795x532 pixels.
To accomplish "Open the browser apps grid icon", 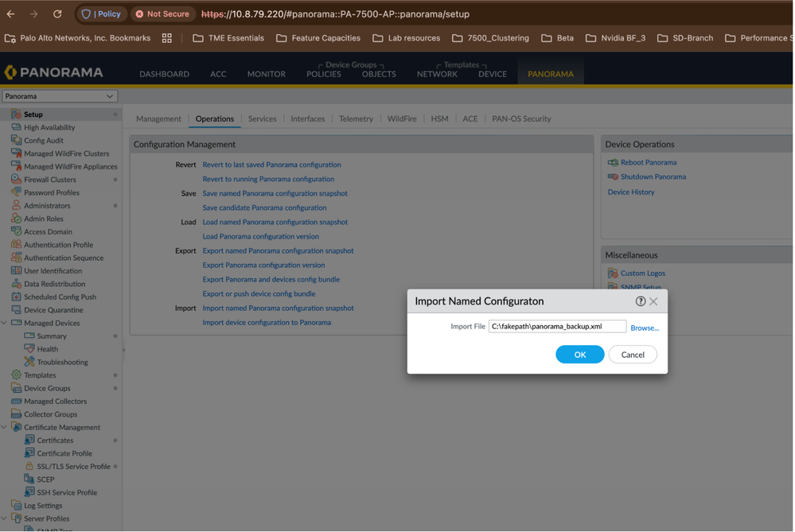I will pos(167,38).
